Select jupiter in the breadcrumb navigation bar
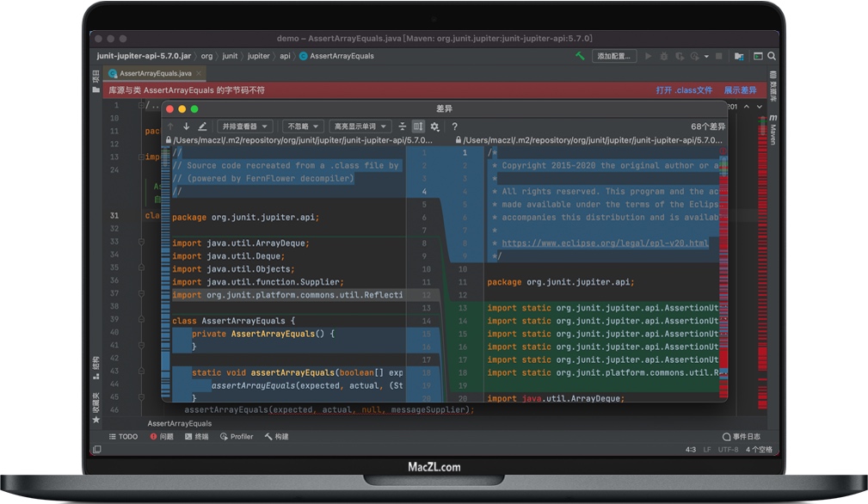 pos(260,56)
